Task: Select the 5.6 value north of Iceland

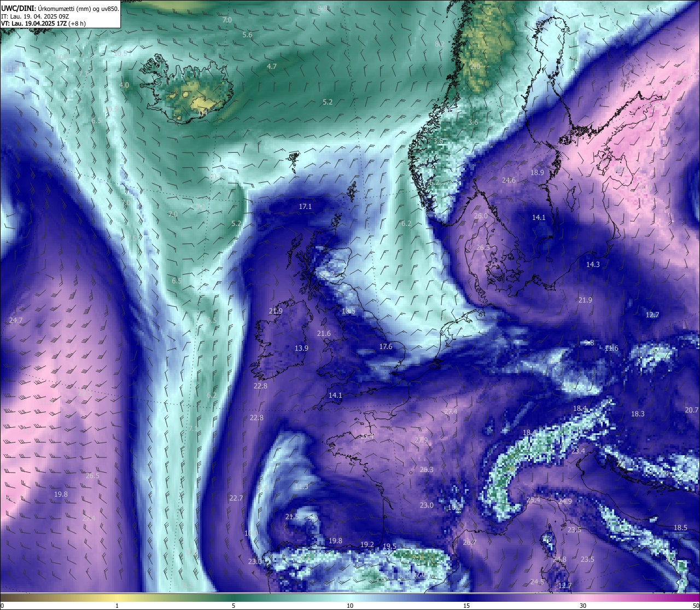Action: pos(247,34)
